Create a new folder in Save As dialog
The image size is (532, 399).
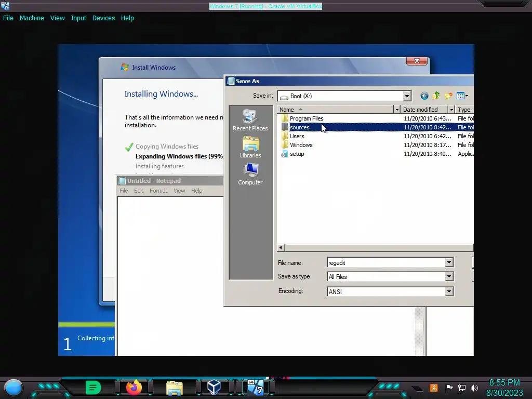point(448,96)
